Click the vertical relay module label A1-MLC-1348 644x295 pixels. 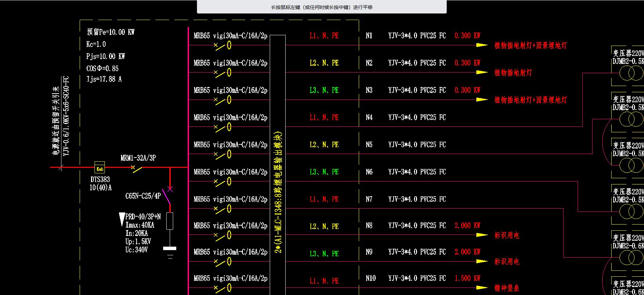click(x=278, y=192)
